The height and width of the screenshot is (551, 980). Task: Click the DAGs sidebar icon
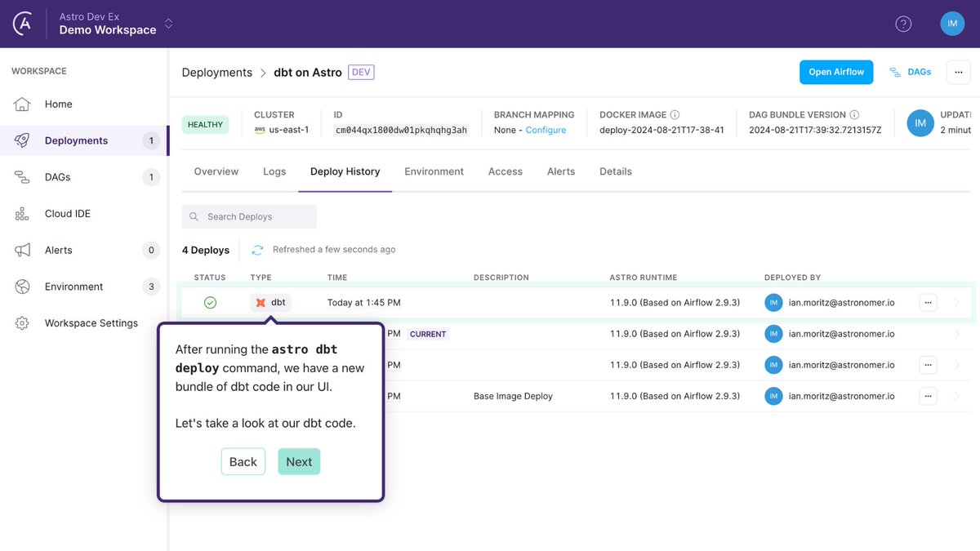pos(22,177)
